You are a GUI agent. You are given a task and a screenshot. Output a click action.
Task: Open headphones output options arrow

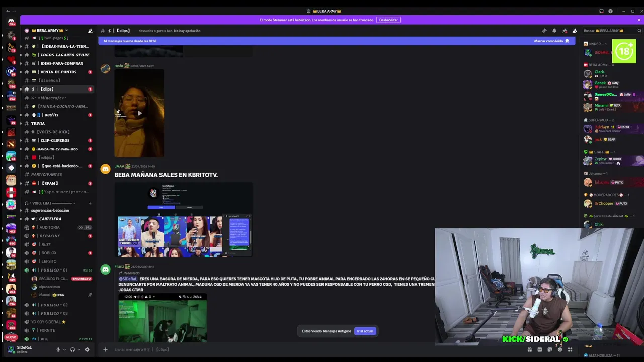(79, 350)
